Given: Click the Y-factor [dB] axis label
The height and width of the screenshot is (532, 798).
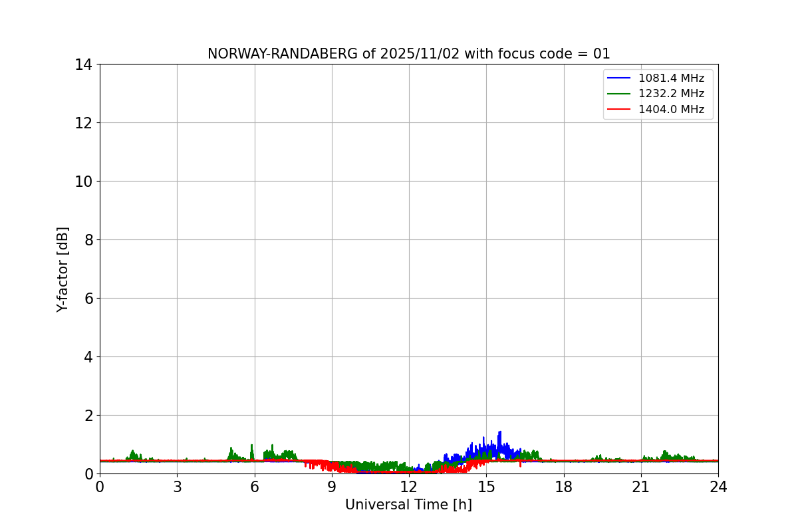Looking at the screenshot, I should (x=63, y=269).
